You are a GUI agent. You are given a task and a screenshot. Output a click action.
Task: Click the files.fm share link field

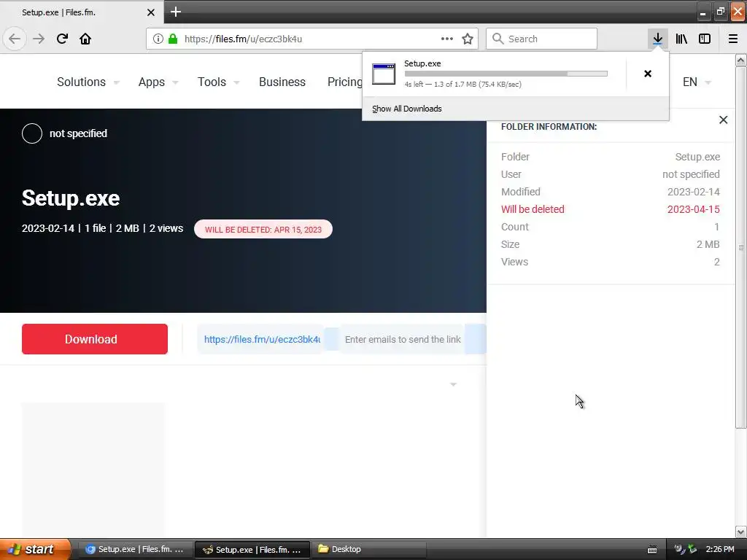pyautogui.click(x=262, y=340)
